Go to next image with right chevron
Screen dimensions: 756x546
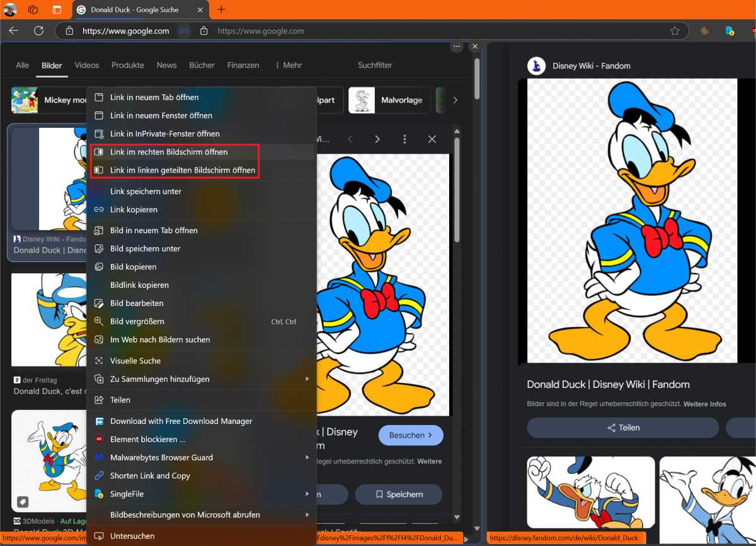(377, 139)
